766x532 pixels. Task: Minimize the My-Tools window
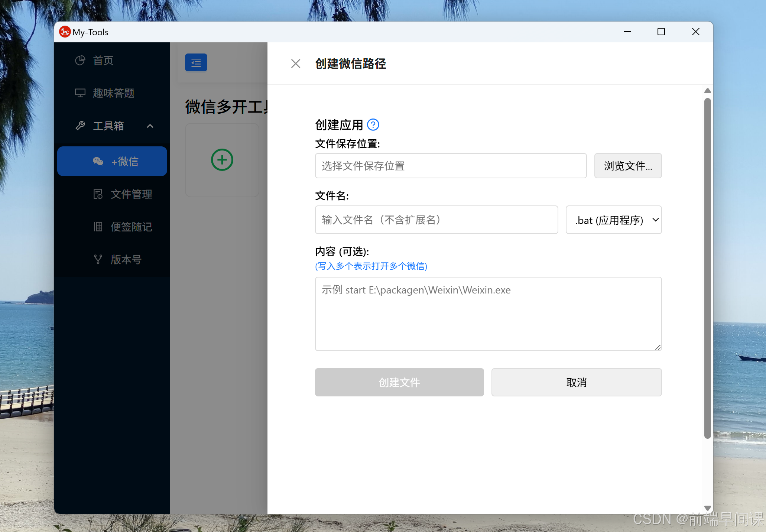tap(627, 32)
